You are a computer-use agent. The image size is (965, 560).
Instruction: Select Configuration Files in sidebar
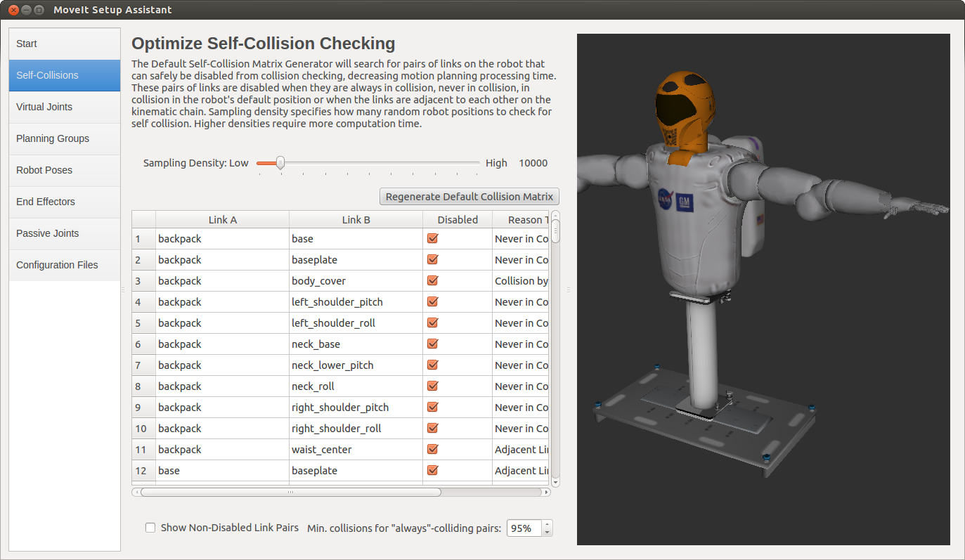(57, 265)
